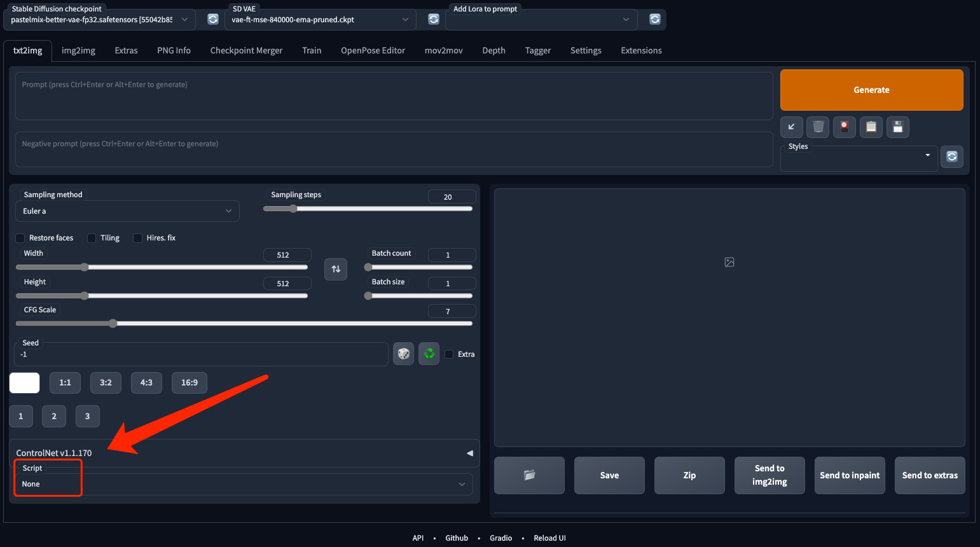Refresh the SD VAE list
The width and height of the screenshot is (980, 547).
tap(434, 19)
